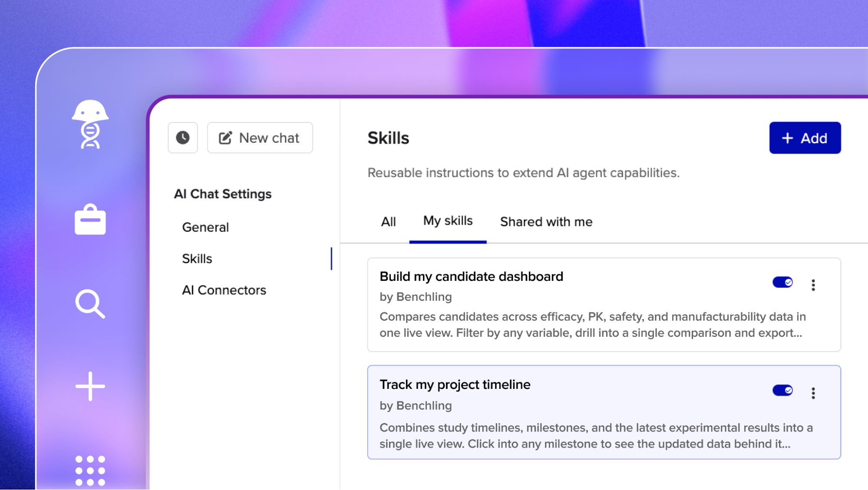This screenshot has height=490, width=868.
Task: Open the apps grid icon
Action: tap(90, 470)
